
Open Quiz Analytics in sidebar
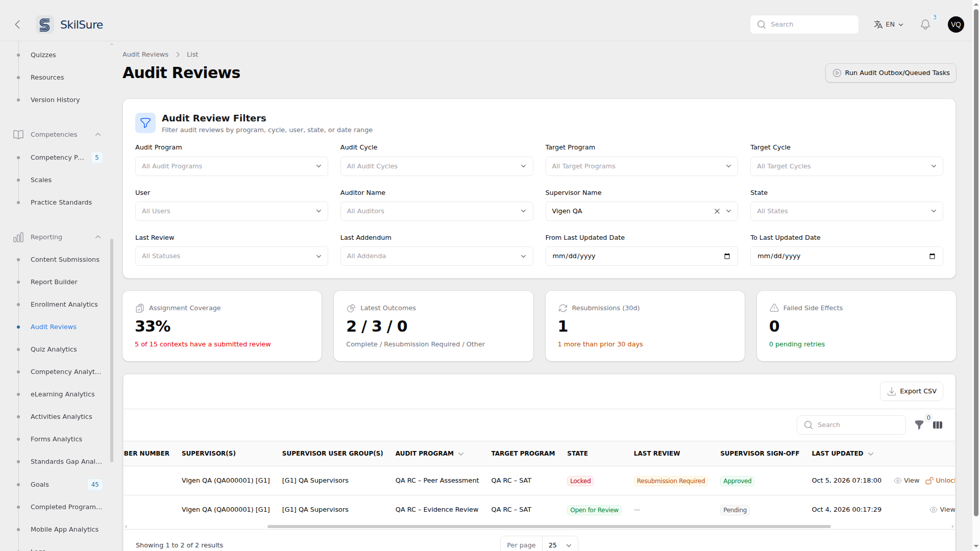tap(54, 349)
